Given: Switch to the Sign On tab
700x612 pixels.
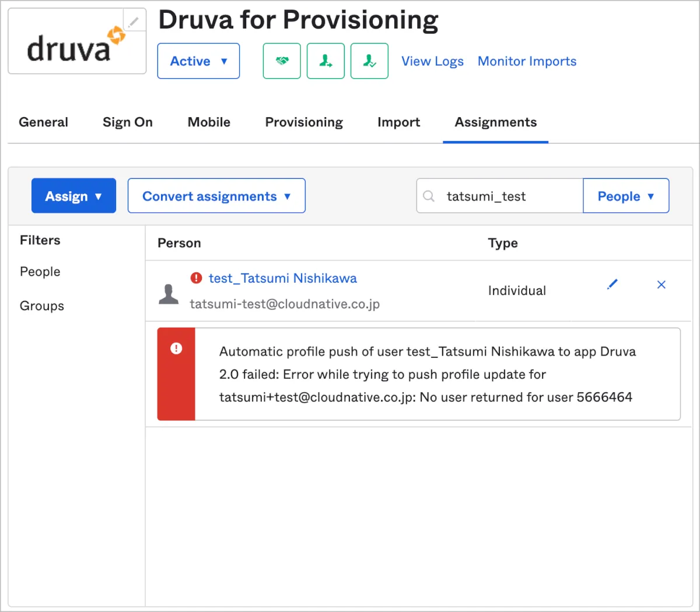Looking at the screenshot, I should [x=128, y=122].
